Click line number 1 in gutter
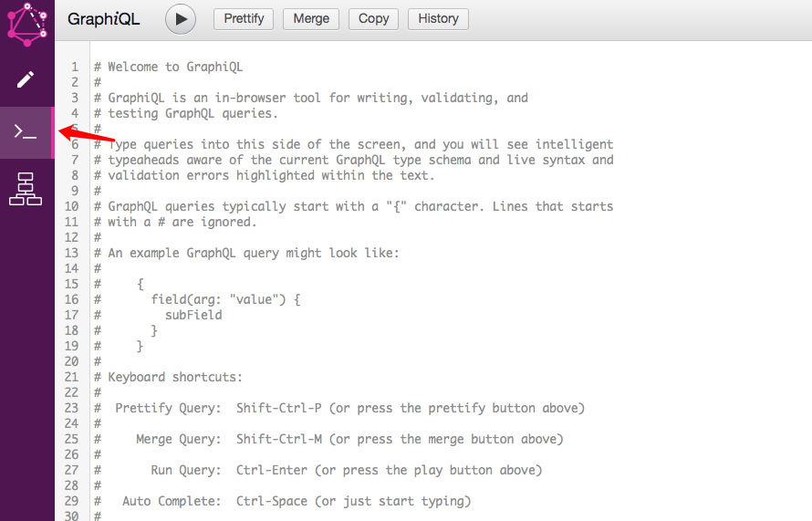Viewport: 812px width, 521px height. tap(75, 67)
